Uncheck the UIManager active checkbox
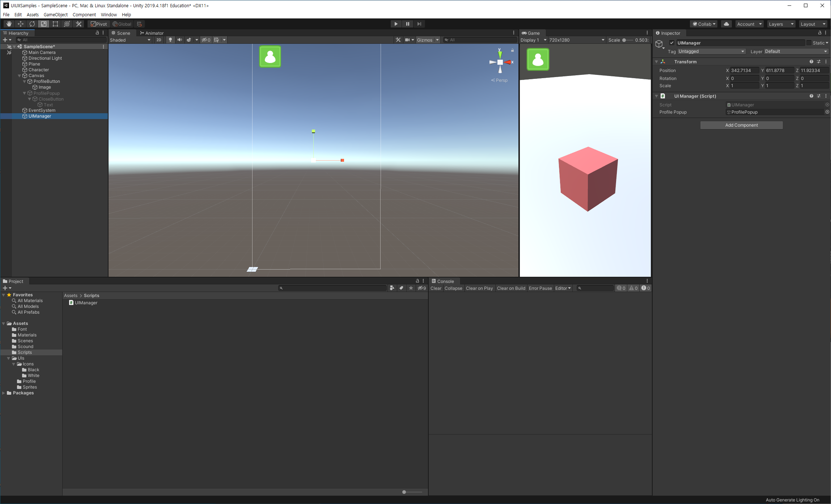Screen dimensions: 831x504 tap(672, 43)
